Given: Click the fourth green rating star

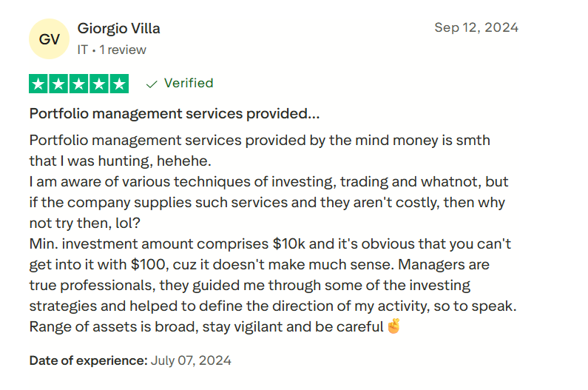Looking at the screenshot, I should pyautogui.click(x=99, y=84).
